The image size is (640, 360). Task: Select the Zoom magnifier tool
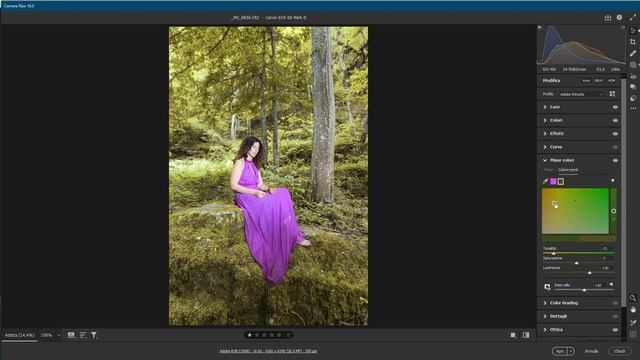click(633, 298)
